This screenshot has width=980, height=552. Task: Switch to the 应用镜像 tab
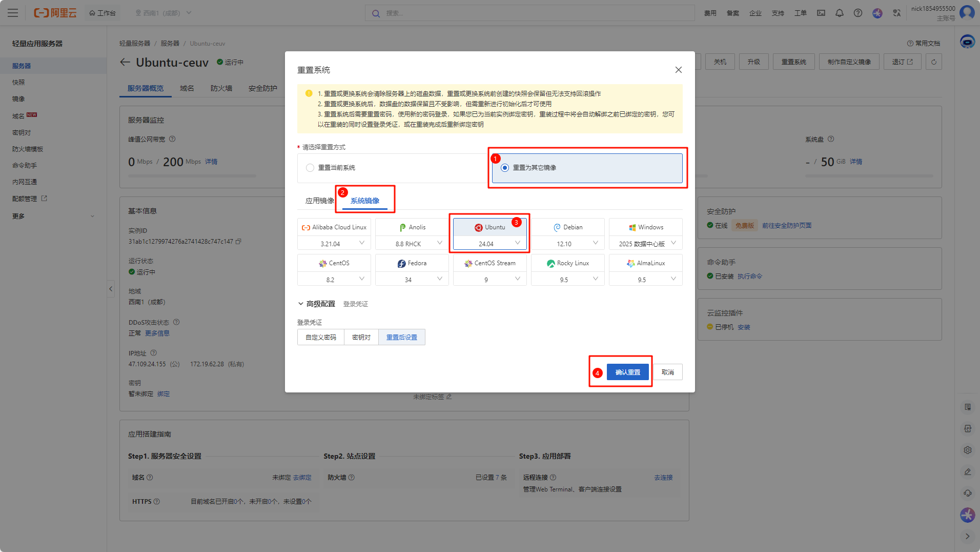click(x=319, y=201)
